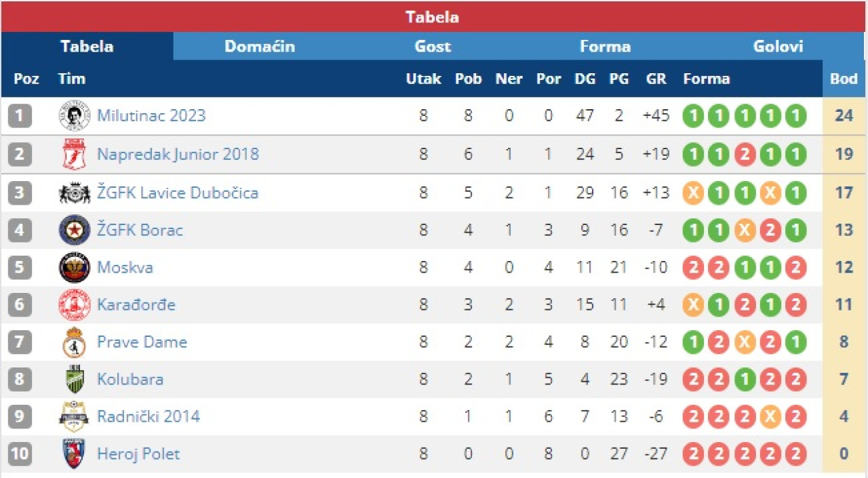
Task: Click the Kolubara club logo
Action: click(74, 379)
